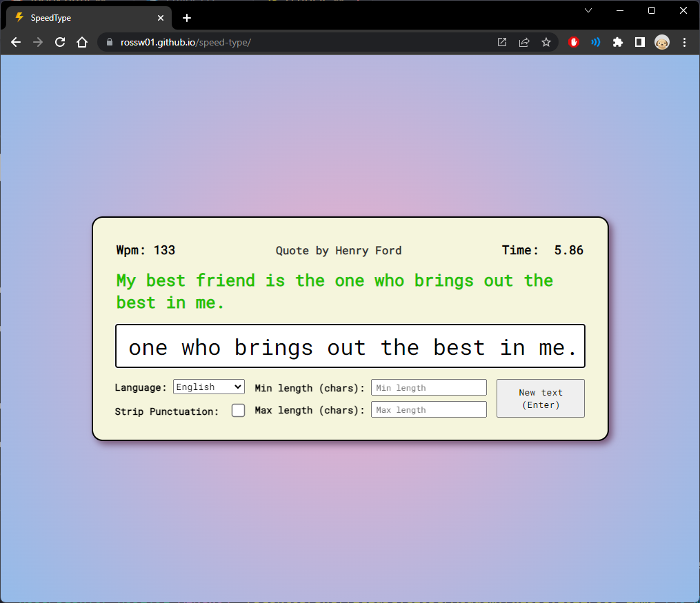Open the extensions puzzle icon
This screenshot has height=603, width=700.
click(618, 42)
